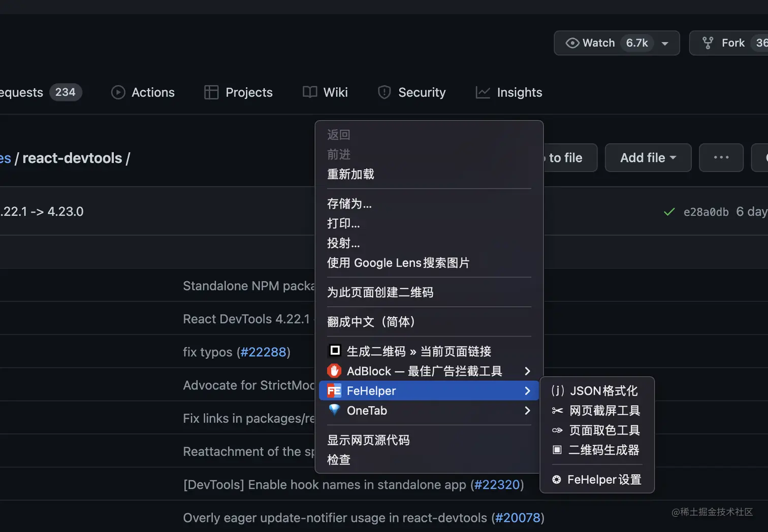Click the QR code generator square icon

(335, 351)
